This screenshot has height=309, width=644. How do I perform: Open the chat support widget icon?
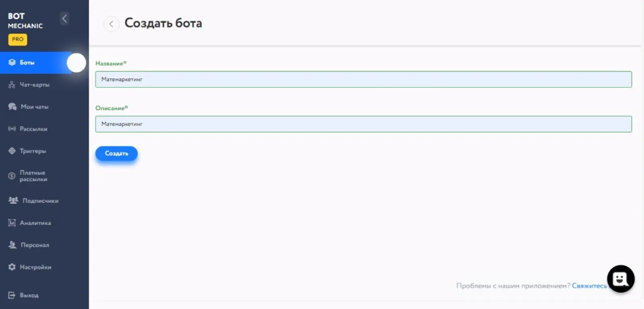[621, 279]
